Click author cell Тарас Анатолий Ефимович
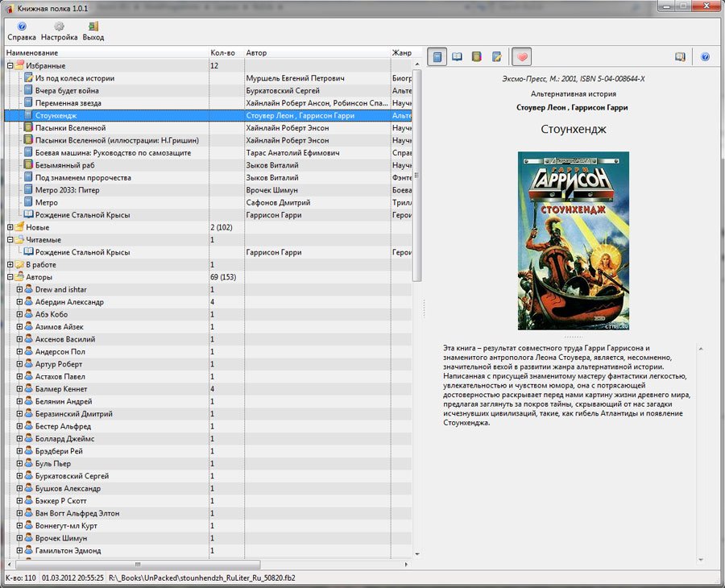Image resolution: width=725 pixels, height=588 pixels. pyautogui.click(x=292, y=152)
